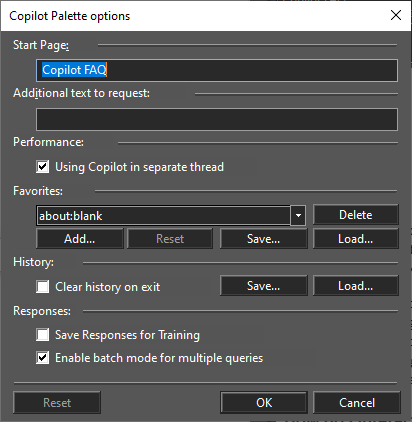The image size is (412, 422).
Task: Uncheck Enable batch mode for multiple queries
Action: [x=43, y=358]
